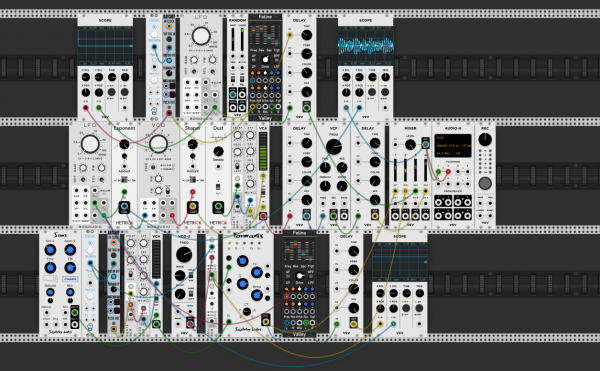Click the REC module's top level knob
The height and width of the screenshot is (371, 600).
[485, 139]
